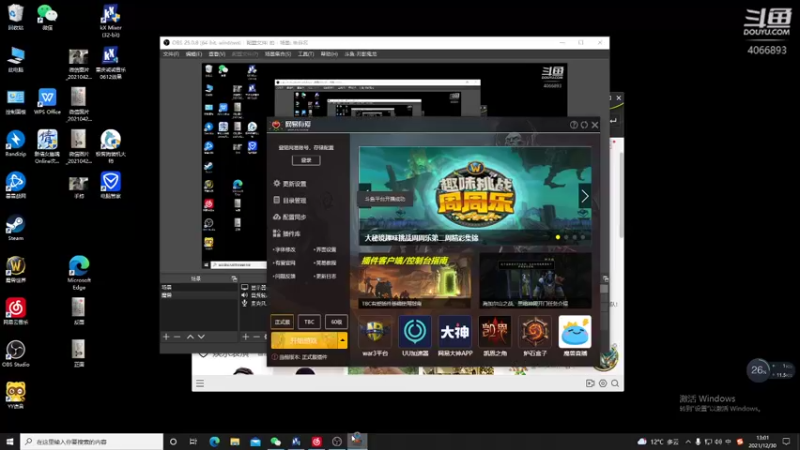Open File Explorer from the taskbar
Screen dimensions: 800x450
[x=235, y=441]
